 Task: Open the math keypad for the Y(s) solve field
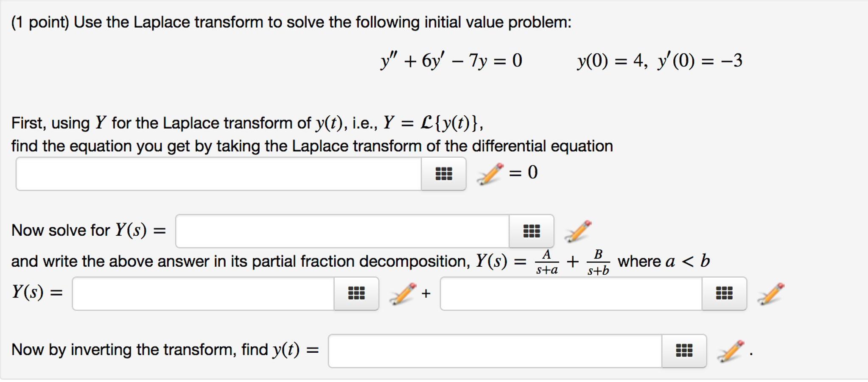point(532,231)
